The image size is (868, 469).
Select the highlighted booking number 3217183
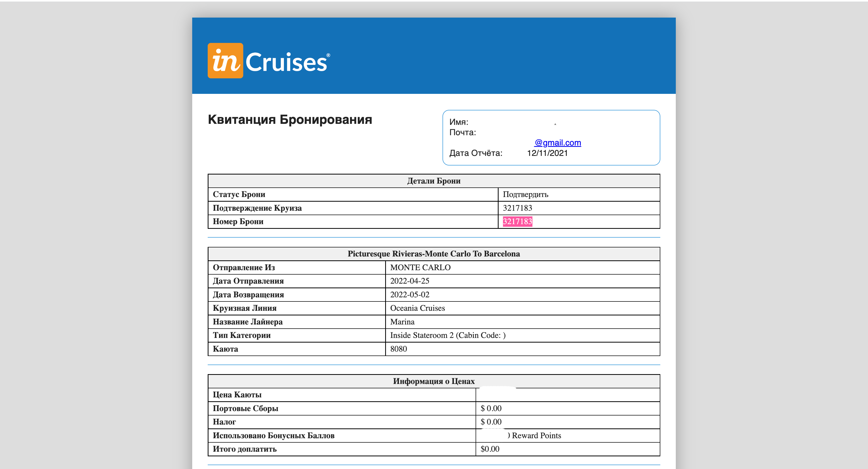coord(517,222)
